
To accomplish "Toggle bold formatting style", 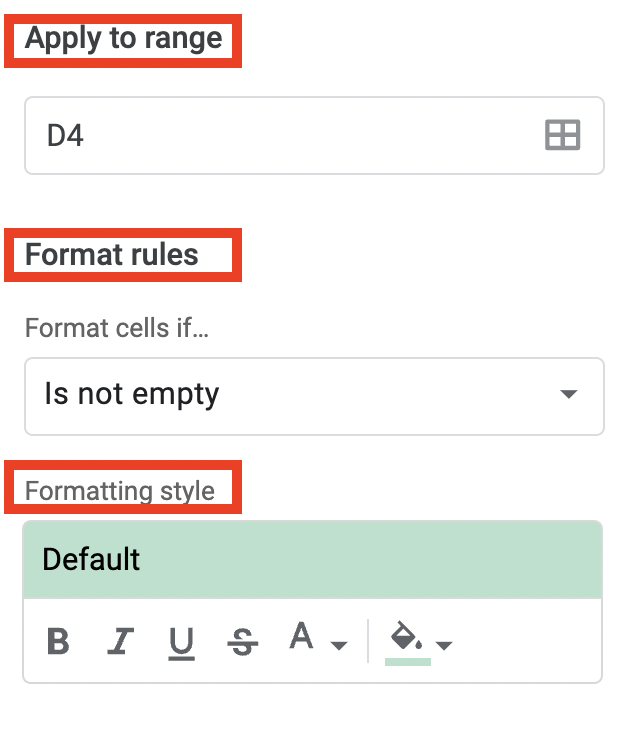I will [59, 641].
